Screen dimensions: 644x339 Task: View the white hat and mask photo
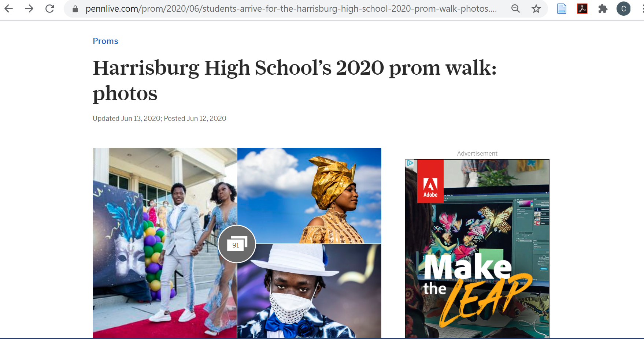pos(310,291)
